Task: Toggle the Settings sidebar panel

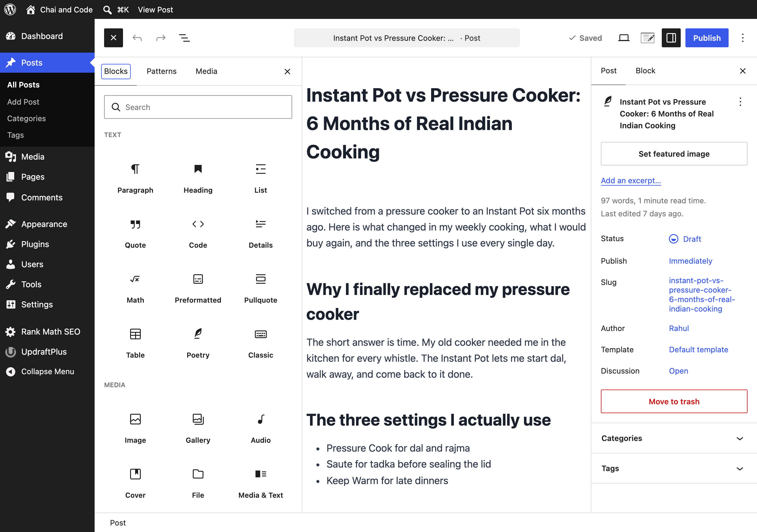Action: (x=671, y=38)
